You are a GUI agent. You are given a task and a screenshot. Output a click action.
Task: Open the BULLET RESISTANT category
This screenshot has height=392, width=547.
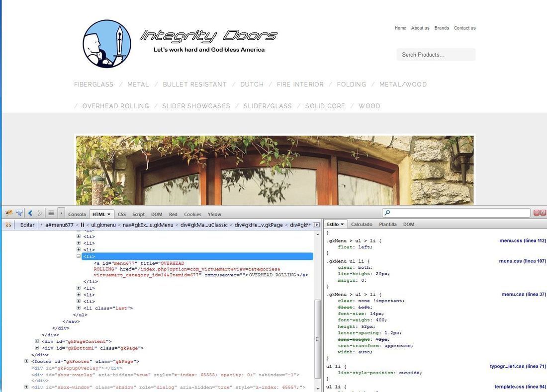(x=194, y=84)
